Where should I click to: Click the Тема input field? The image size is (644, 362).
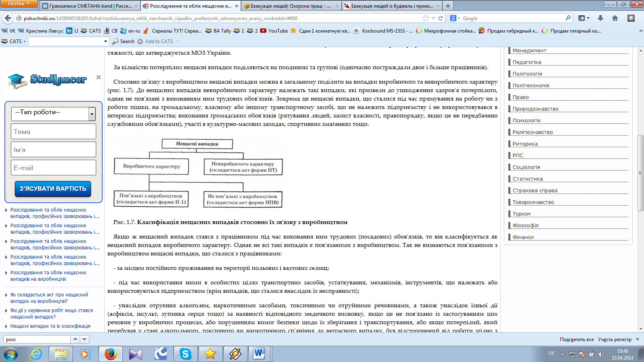[x=54, y=132]
